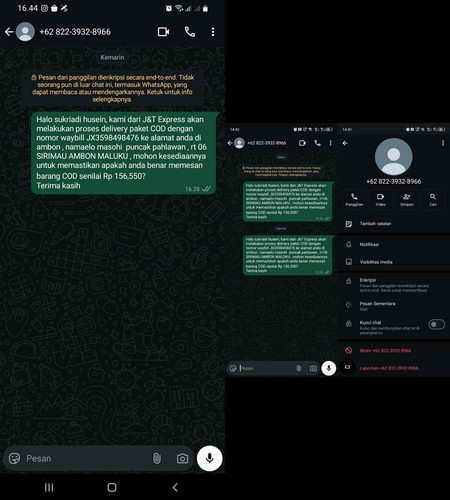Tap phone number below contact info avatar

pyautogui.click(x=394, y=182)
